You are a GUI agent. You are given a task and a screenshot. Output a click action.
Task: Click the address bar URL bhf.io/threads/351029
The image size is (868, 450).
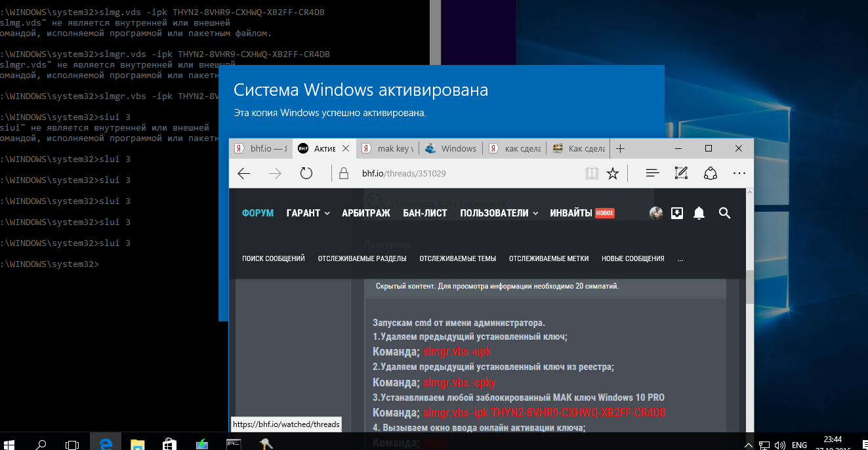(x=403, y=174)
